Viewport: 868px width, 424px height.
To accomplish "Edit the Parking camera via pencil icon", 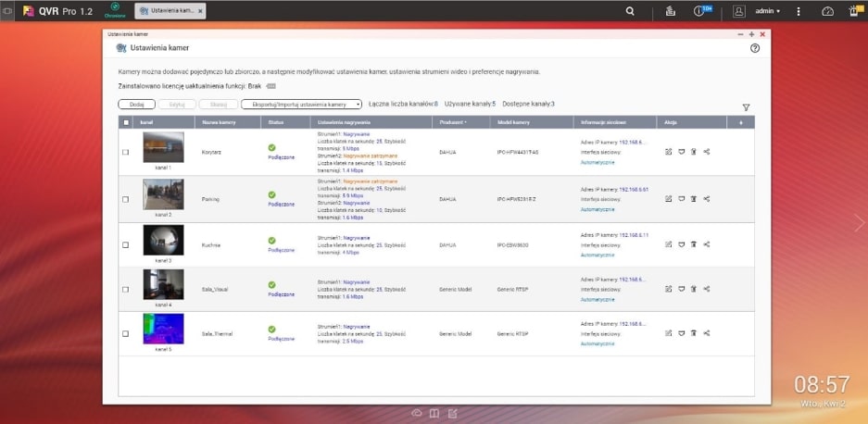I will pyautogui.click(x=668, y=199).
